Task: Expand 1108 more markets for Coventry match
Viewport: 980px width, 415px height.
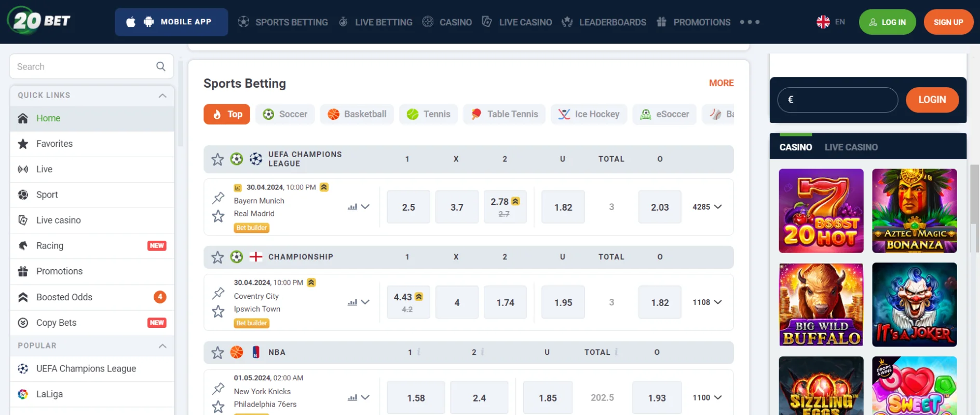Action: pos(707,302)
